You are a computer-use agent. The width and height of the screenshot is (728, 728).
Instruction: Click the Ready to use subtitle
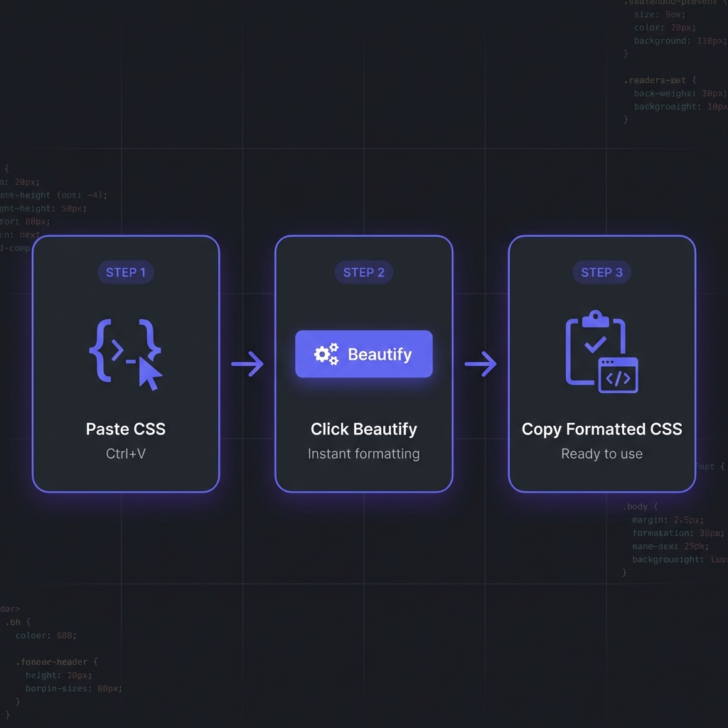click(x=601, y=454)
